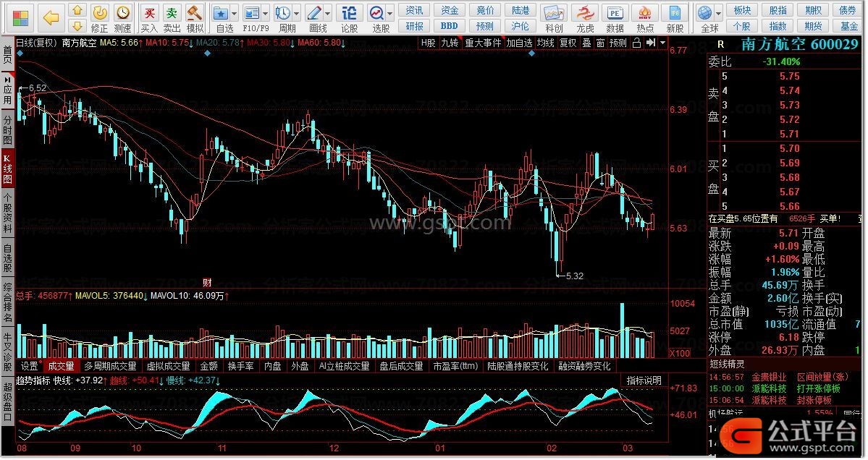
Task: Open the 个股资料 sidebar tab
Action: (x=7, y=213)
